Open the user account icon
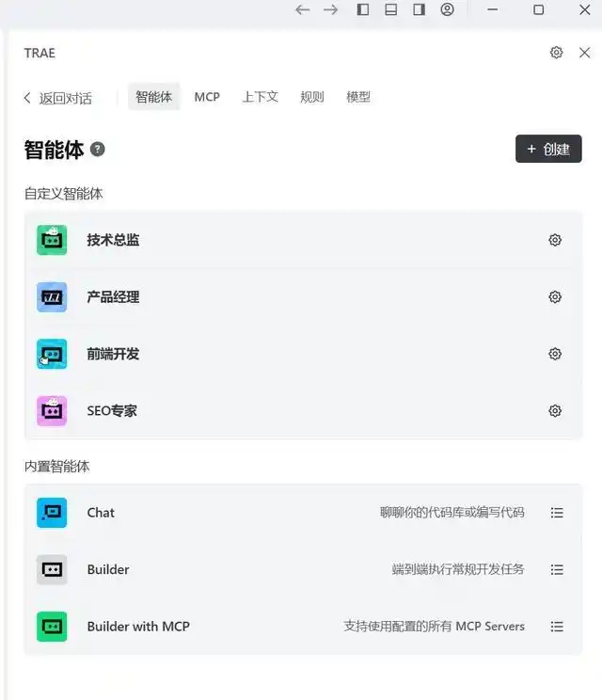Image resolution: width=602 pixels, height=700 pixels. (447, 9)
